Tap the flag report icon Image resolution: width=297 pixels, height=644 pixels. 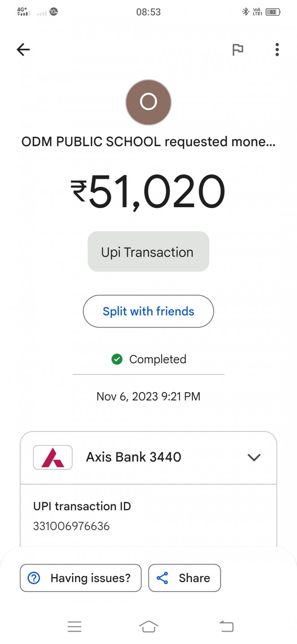(238, 49)
